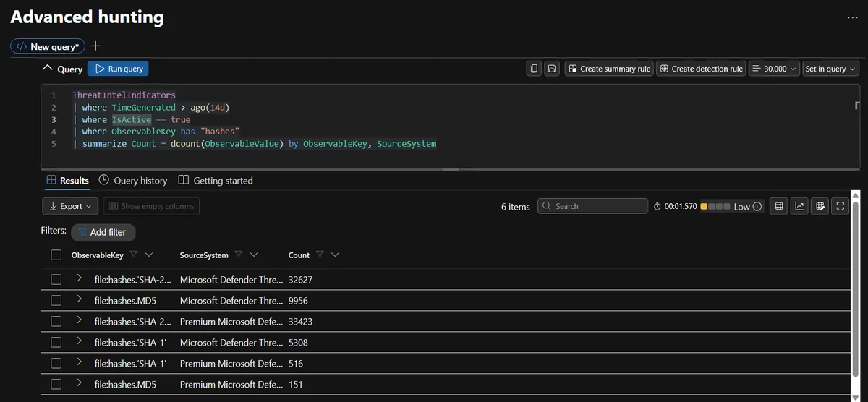The image size is (868, 402).
Task: Click inside the results Search field
Action: [593, 206]
